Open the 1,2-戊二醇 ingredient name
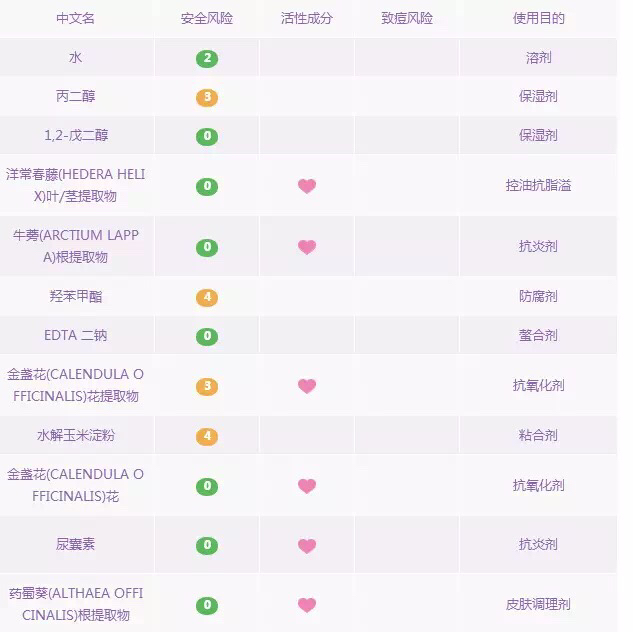The width and height of the screenshot is (633, 632). pos(76,135)
